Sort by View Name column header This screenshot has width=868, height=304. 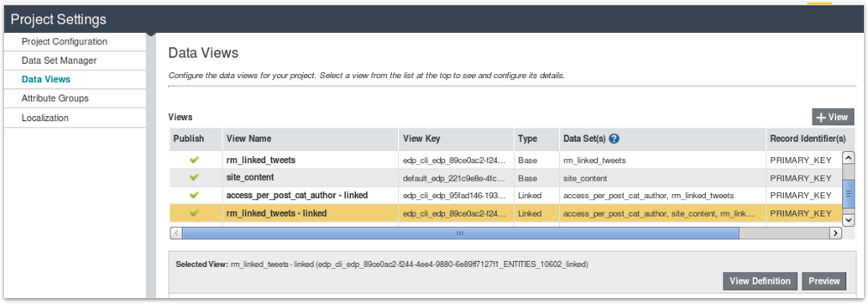click(310, 139)
